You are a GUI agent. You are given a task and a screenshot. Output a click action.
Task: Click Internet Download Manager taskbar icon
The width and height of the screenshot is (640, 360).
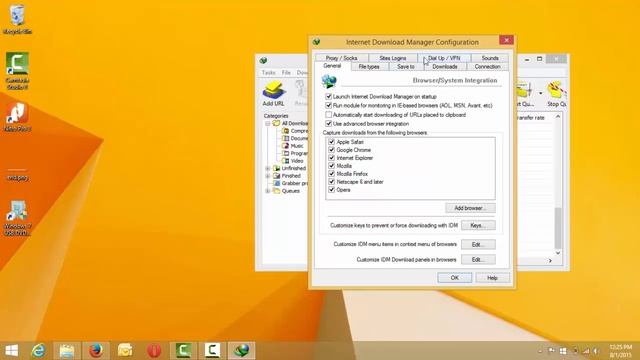click(x=241, y=350)
